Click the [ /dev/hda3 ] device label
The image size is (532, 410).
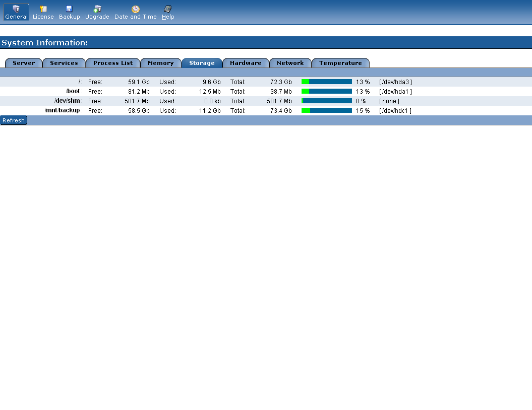396,82
